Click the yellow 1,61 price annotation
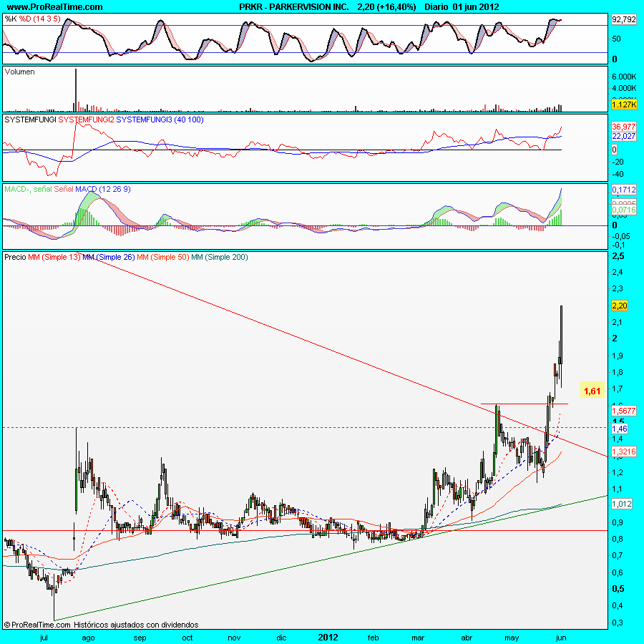The width and height of the screenshot is (644, 644). (592, 391)
